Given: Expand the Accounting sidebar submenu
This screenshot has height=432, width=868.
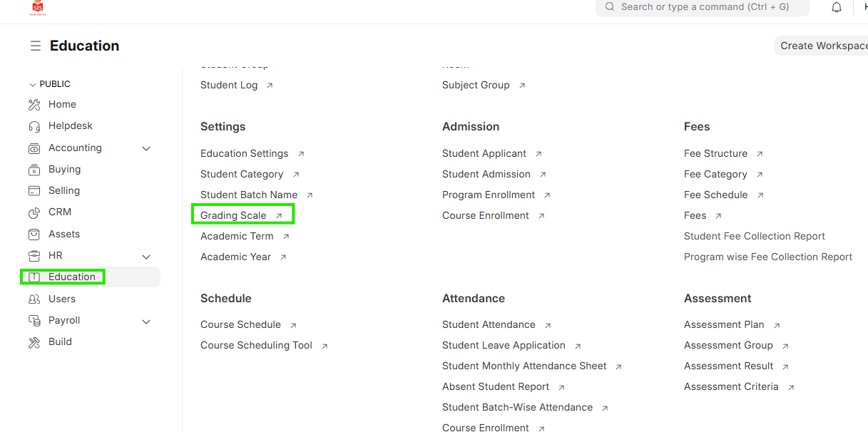Looking at the screenshot, I should coord(146,148).
